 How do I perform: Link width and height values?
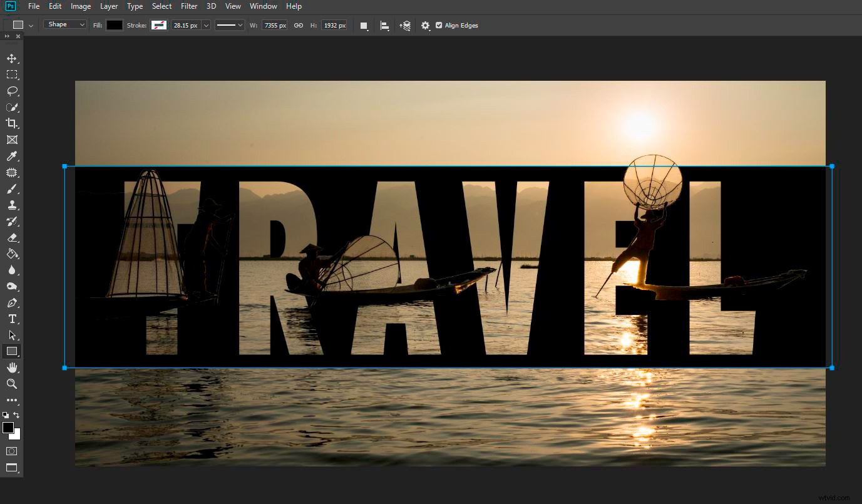[299, 25]
